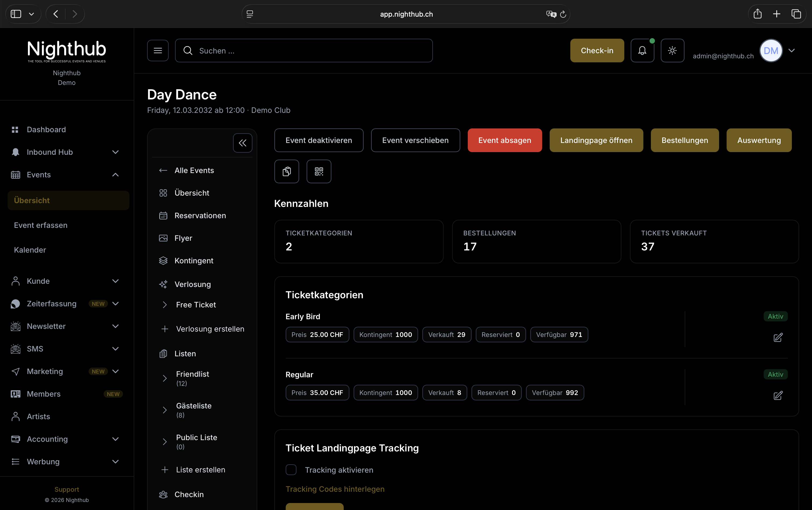Click the plus icon for Liste erstellen
The height and width of the screenshot is (510, 812).
(165, 470)
